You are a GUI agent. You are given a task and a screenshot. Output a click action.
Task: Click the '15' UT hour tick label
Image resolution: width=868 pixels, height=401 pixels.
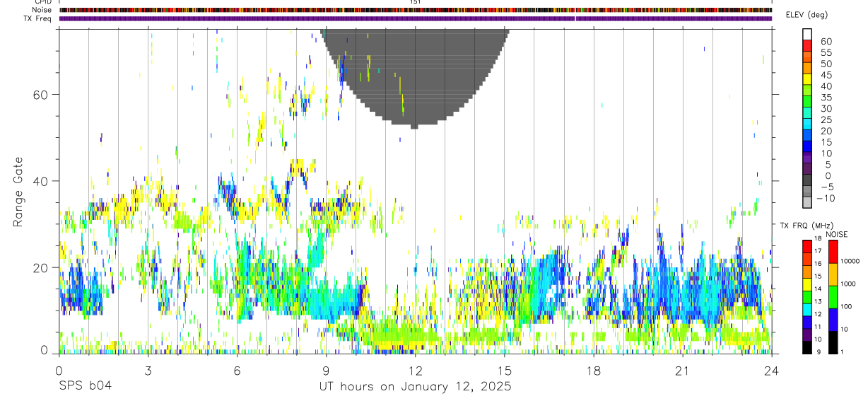(x=504, y=371)
